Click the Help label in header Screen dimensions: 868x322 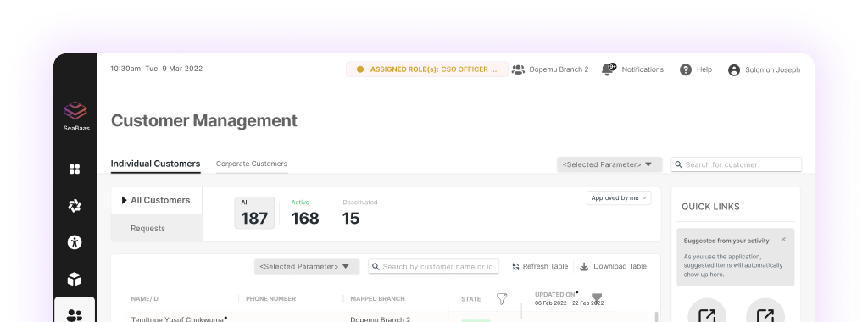(x=704, y=69)
